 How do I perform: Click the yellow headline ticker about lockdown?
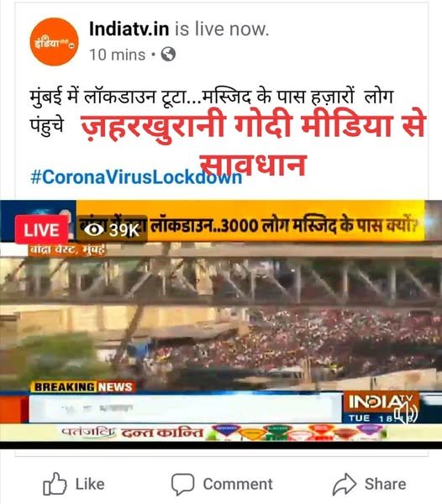tap(250, 222)
